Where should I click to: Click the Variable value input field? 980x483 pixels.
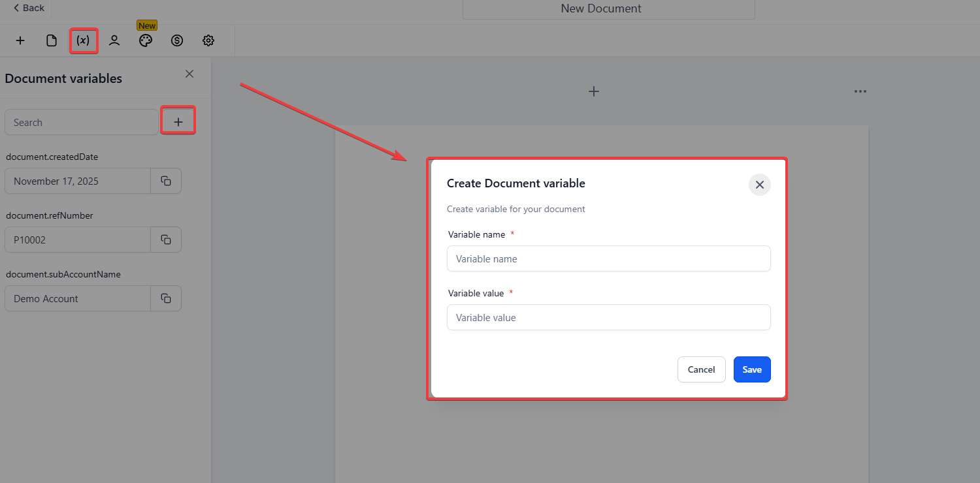tap(608, 317)
